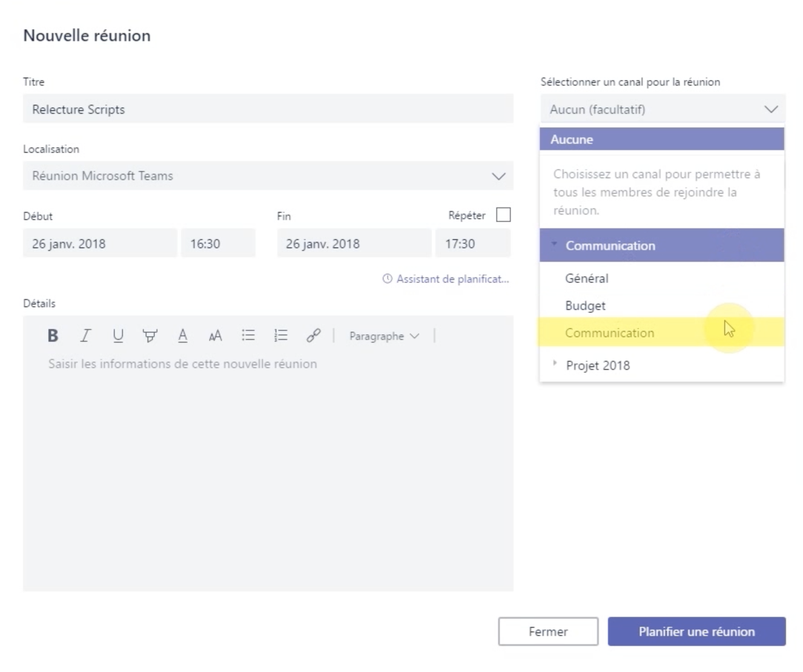Click the start time 16:30 field
Image resolution: width=803 pixels, height=672 pixels.
coord(218,243)
